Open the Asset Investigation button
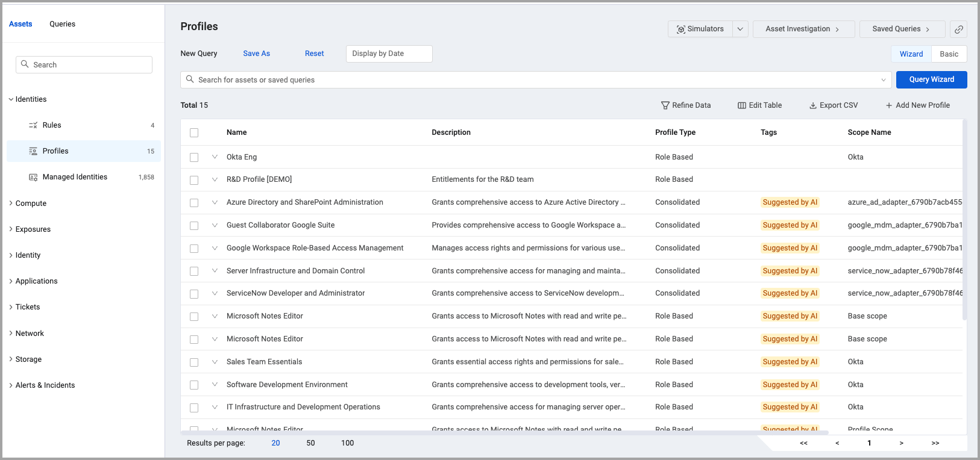 (803, 29)
